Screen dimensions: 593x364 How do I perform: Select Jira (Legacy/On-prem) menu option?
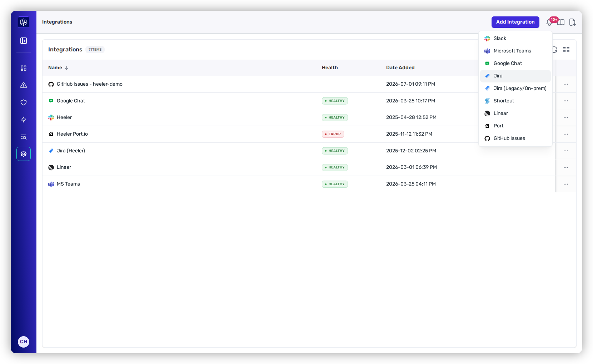(515, 89)
